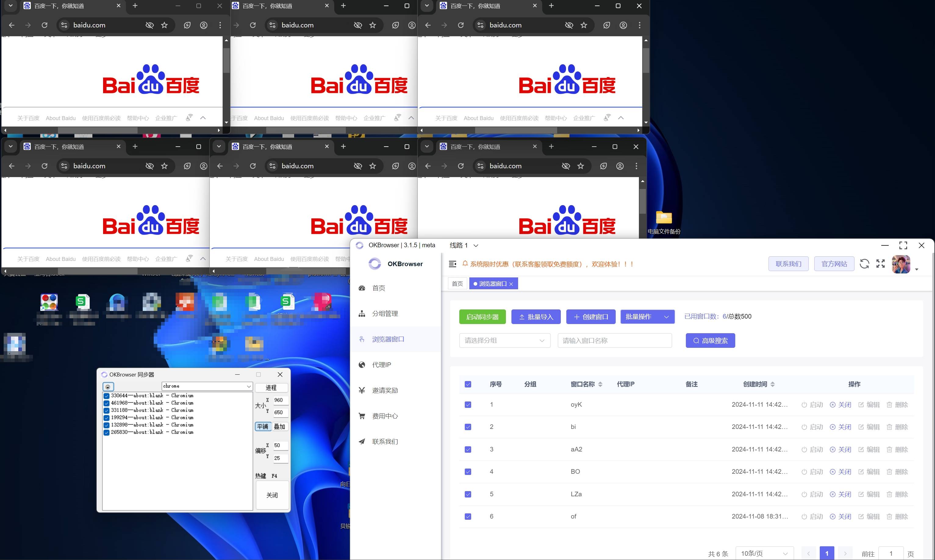Screen dimensions: 935x560
Task: Open 费用中心 sidebar item
Action: pos(385,416)
